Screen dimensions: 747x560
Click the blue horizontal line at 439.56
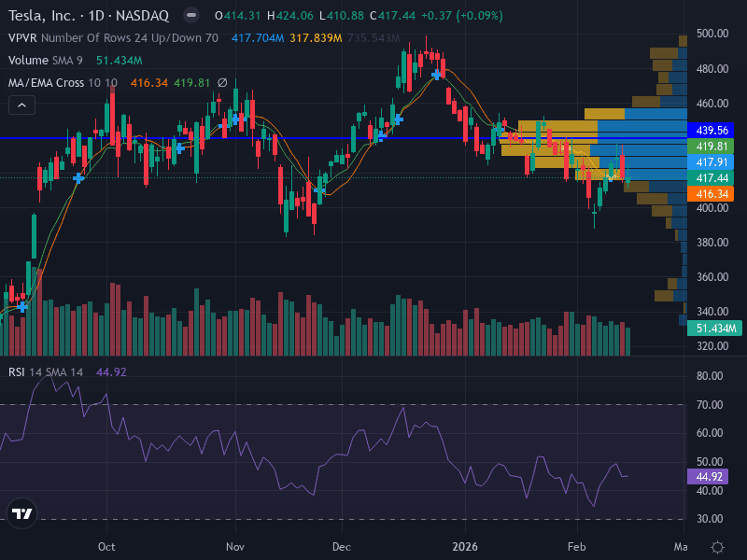(343, 138)
